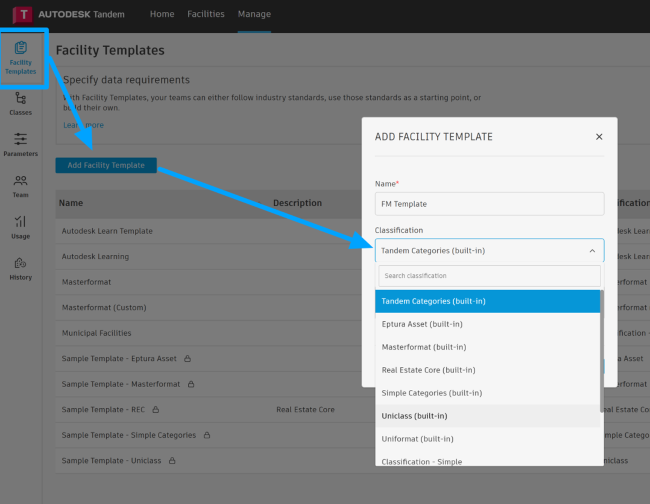Go to the Facilities tab

[x=206, y=14]
